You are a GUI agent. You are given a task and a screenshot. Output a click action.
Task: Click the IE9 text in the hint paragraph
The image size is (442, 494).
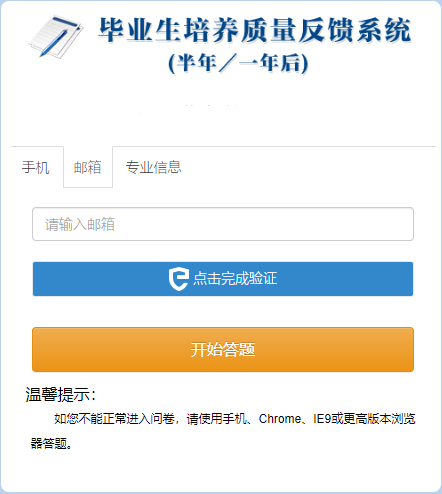(x=322, y=419)
